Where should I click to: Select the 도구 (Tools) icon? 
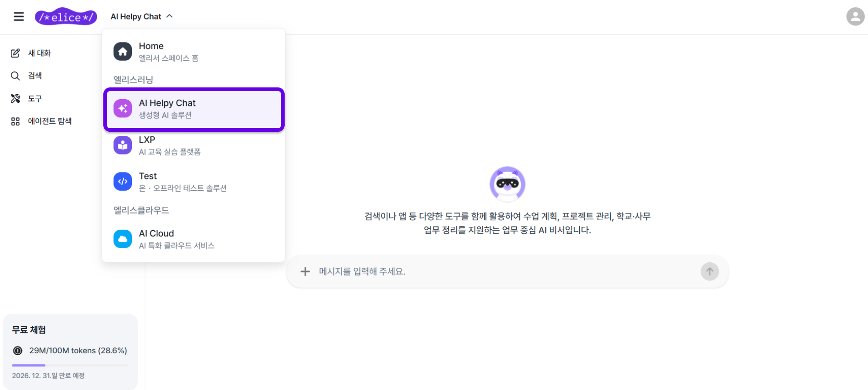click(15, 98)
